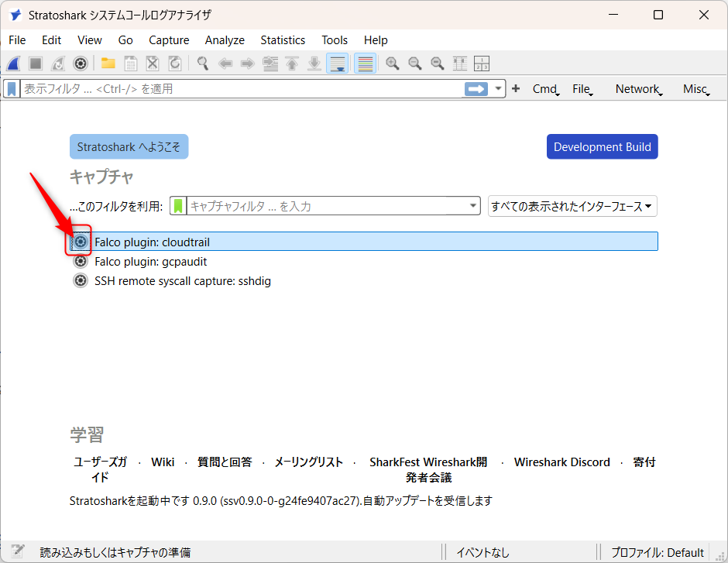Open capture options gear in toolbar
The image size is (728, 563).
coord(81,64)
